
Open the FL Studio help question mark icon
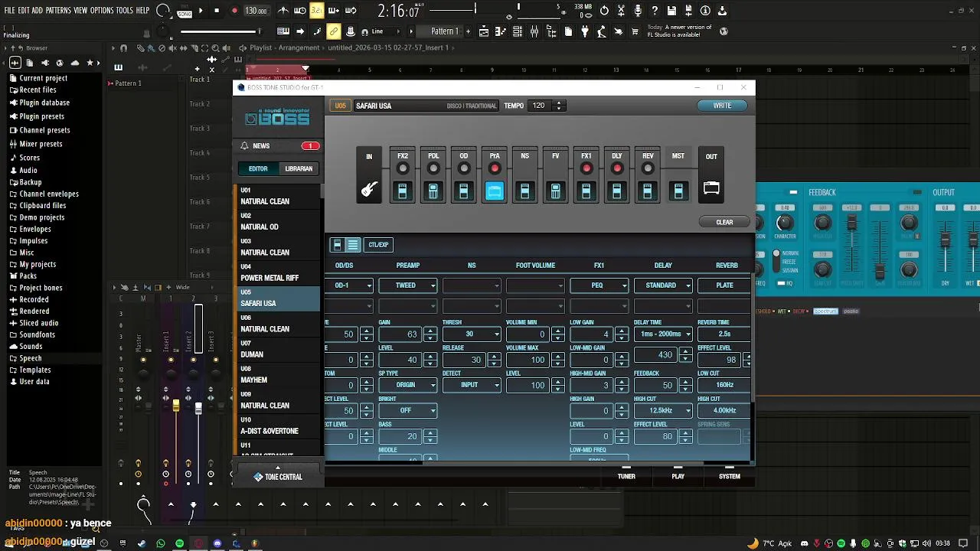pyautogui.click(x=655, y=11)
